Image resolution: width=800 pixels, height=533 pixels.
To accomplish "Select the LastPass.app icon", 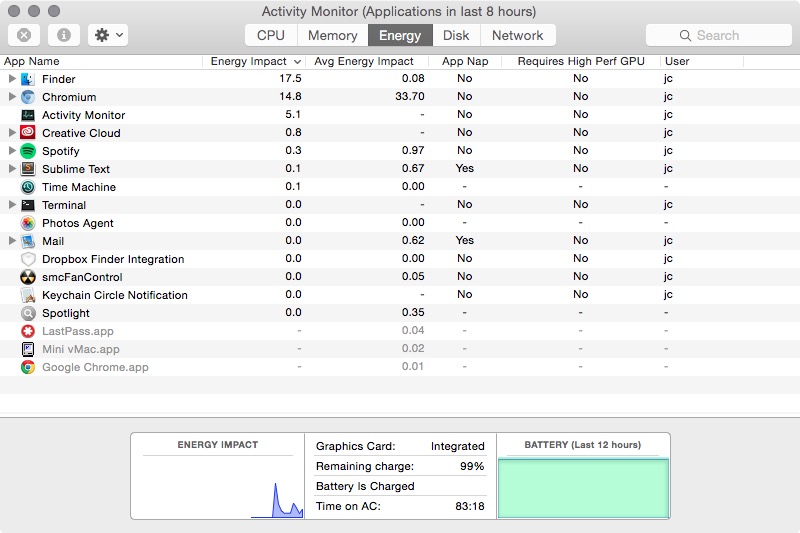I will [28, 331].
